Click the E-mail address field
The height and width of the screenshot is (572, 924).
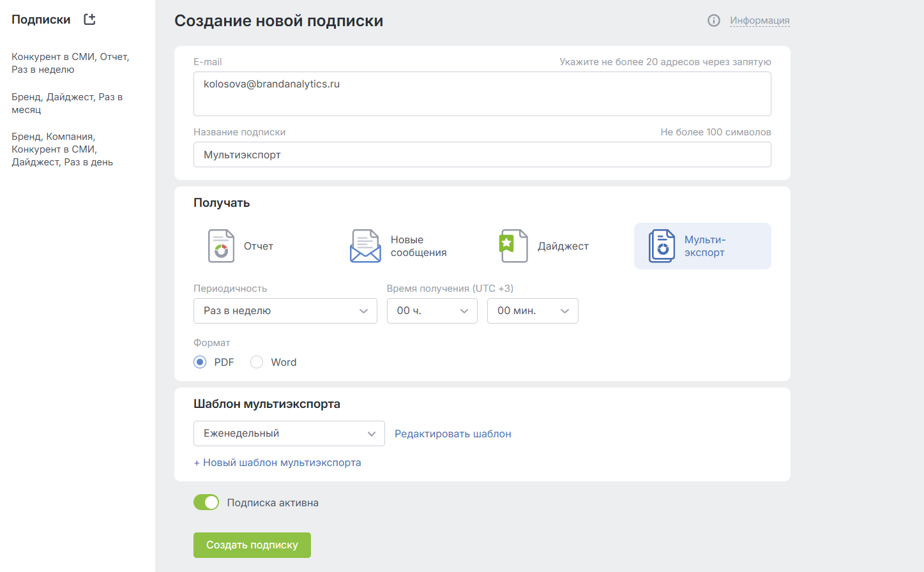point(482,94)
